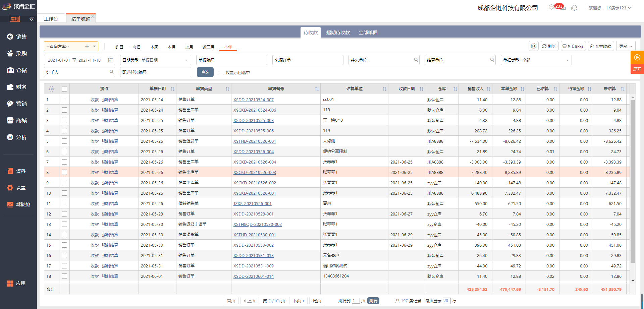
Task: Open the 查询方案 dropdown
Action: (95, 46)
